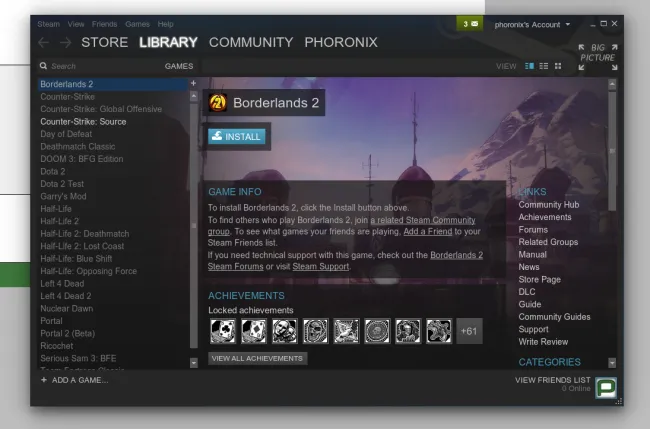Switch to the STORE tab
650x429 pixels.
104,42
